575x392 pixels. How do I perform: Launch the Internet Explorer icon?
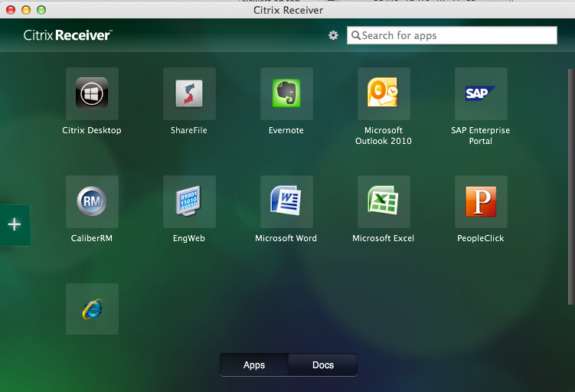coord(92,309)
